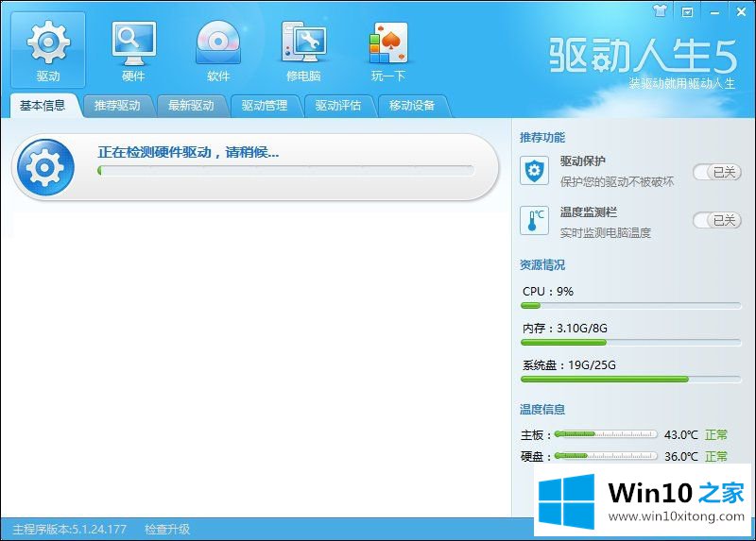
Task: Click the 43.0℃ motherboard temperature value
Action: click(680, 434)
